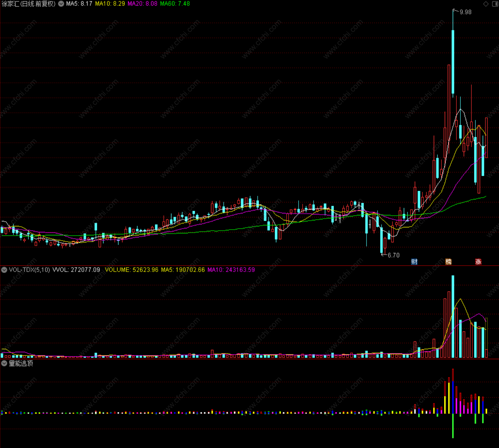Click the VOLUME: 52623.96 value
This screenshot has height=448, width=499.
point(131,270)
